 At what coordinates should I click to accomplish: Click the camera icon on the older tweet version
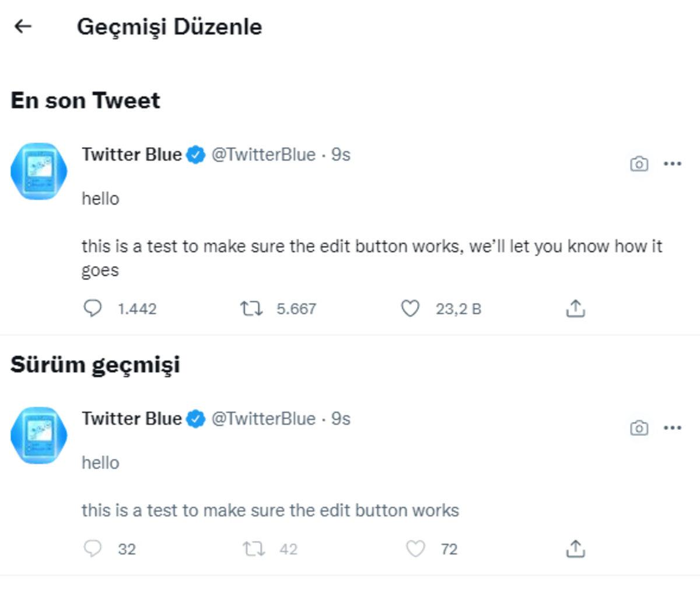(639, 428)
